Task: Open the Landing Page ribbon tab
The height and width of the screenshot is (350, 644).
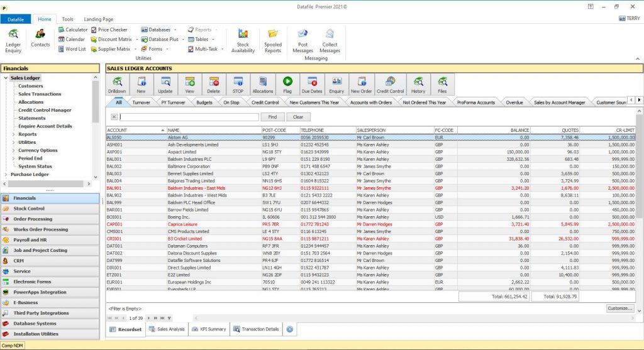Action: coord(99,19)
